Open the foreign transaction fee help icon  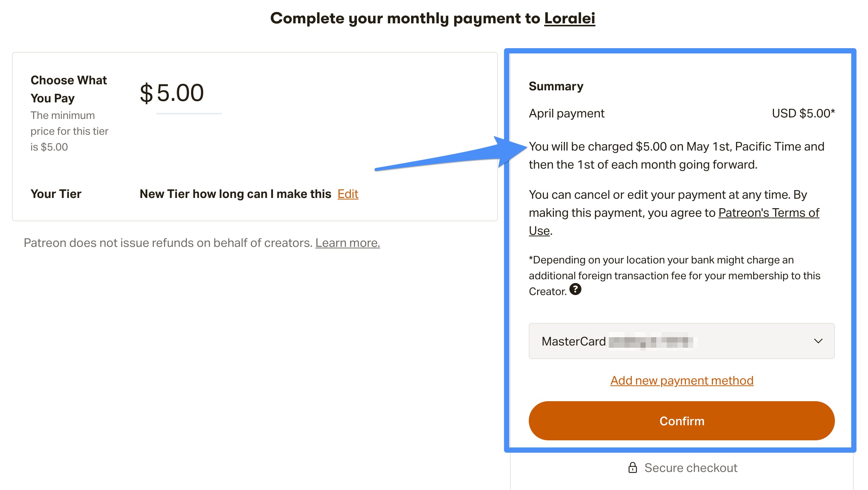tap(575, 289)
